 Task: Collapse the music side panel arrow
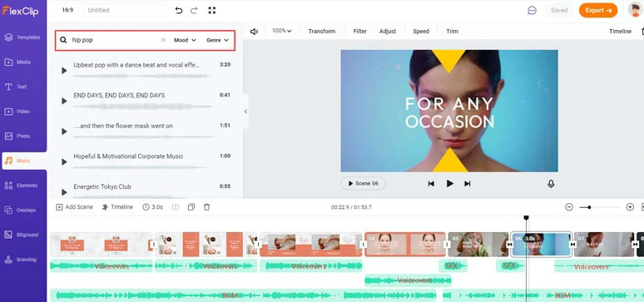(x=245, y=111)
